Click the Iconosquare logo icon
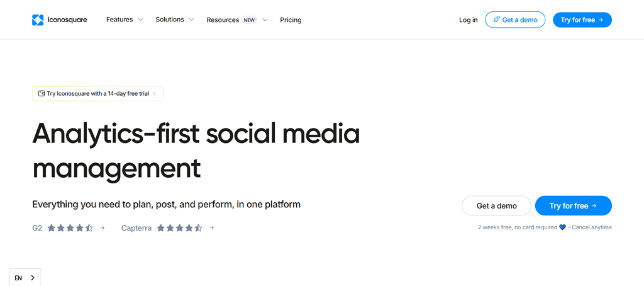This screenshot has width=644, height=286. point(38,20)
